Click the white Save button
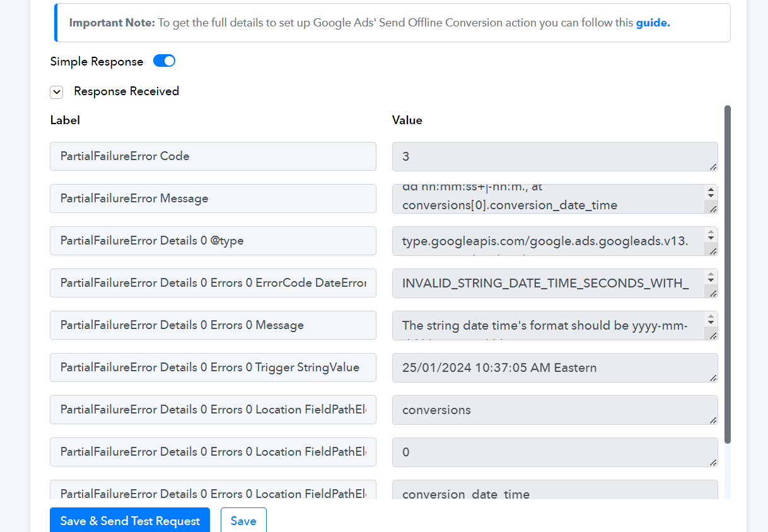This screenshot has height=532, width=768. [243, 521]
